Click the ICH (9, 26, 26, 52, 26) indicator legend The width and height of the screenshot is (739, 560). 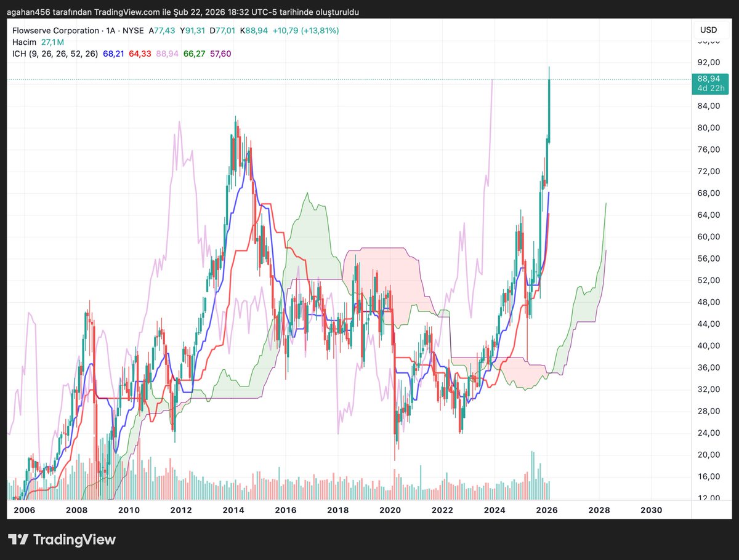[55, 54]
